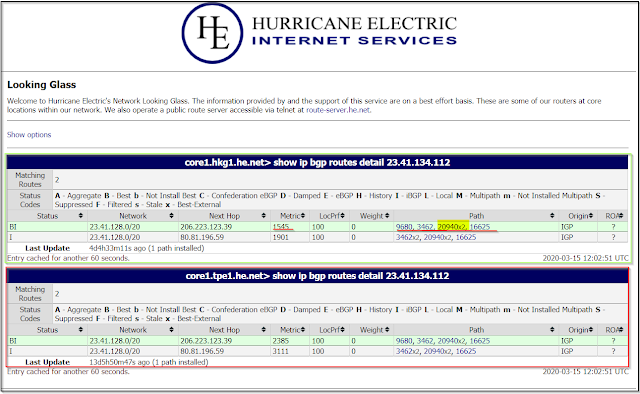Open AS 3462 in tpe1 best path

pyautogui.click(x=424, y=341)
